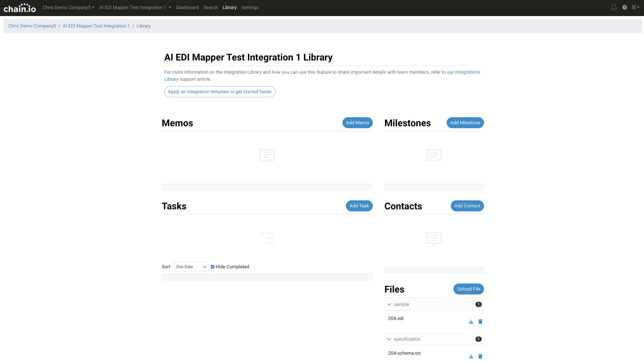Click the chain.io logo
Viewport: 644px width, 362px height.
coord(20,8)
